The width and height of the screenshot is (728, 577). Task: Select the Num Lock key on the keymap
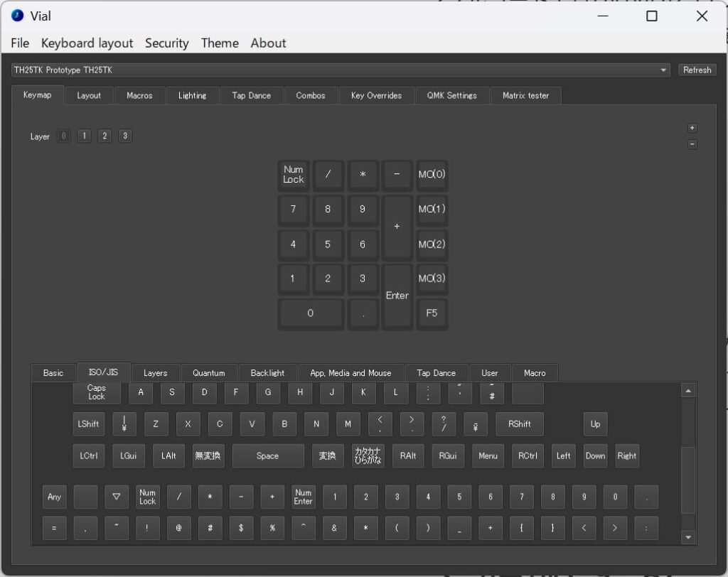coord(294,175)
